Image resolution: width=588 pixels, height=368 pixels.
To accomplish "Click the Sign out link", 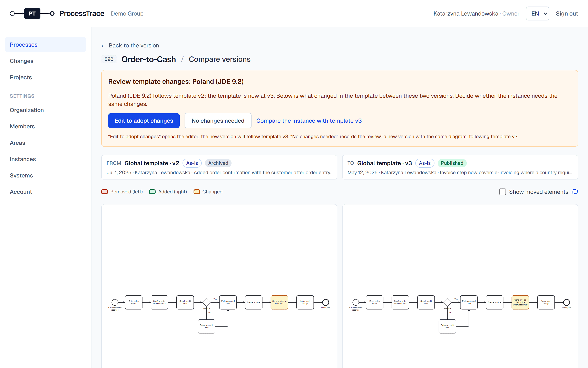I will (x=567, y=13).
